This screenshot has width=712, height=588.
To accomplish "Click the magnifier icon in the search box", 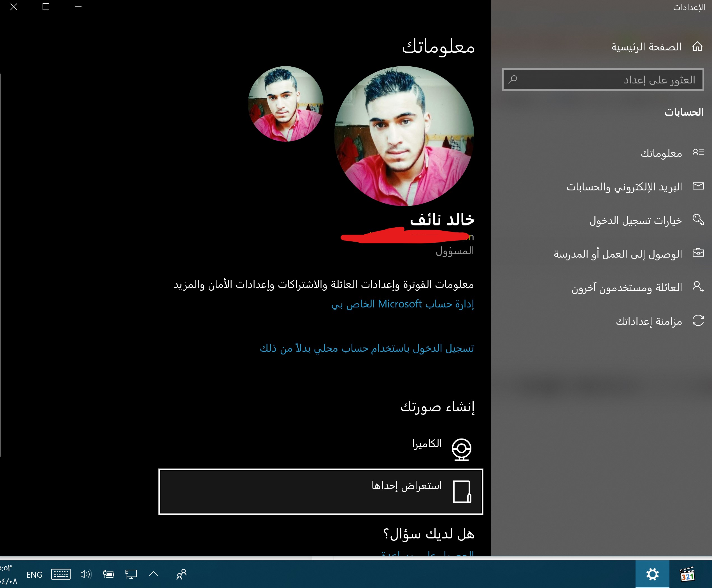I will pos(513,80).
